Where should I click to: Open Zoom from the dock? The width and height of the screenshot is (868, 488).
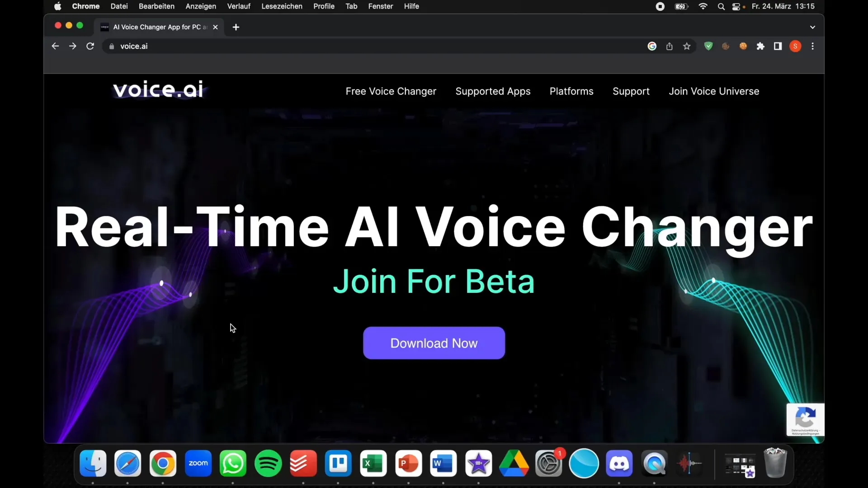pyautogui.click(x=198, y=464)
